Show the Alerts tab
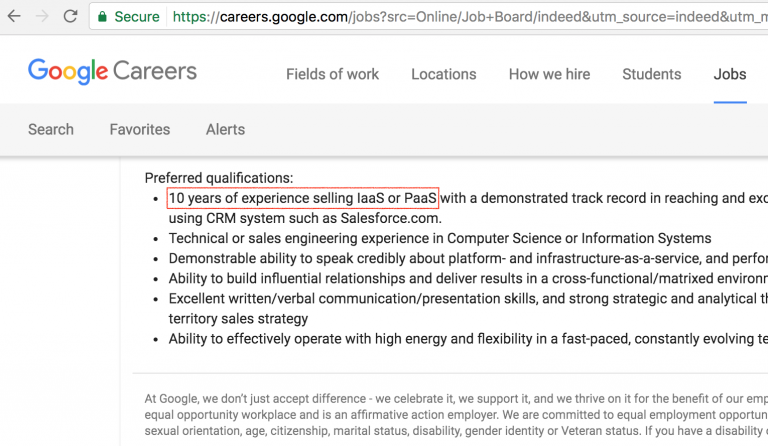Image resolution: width=768 pixels, height=446 pixels. [x=225, y=129]
